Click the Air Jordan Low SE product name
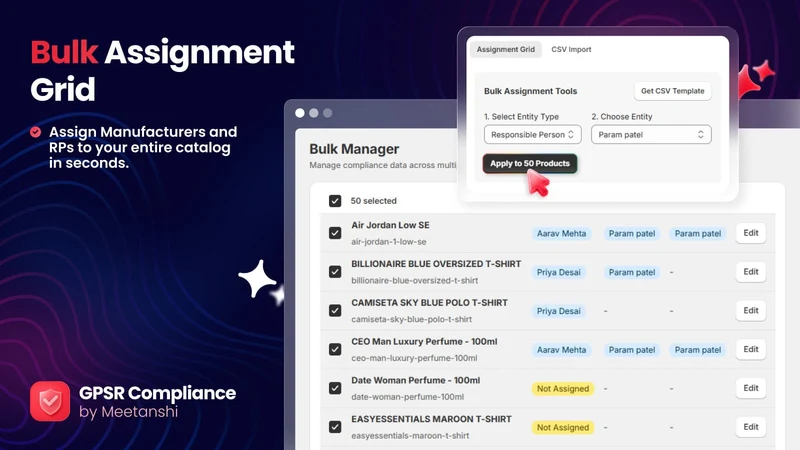This screenshot has height=450, width=800. click(390, 225)
